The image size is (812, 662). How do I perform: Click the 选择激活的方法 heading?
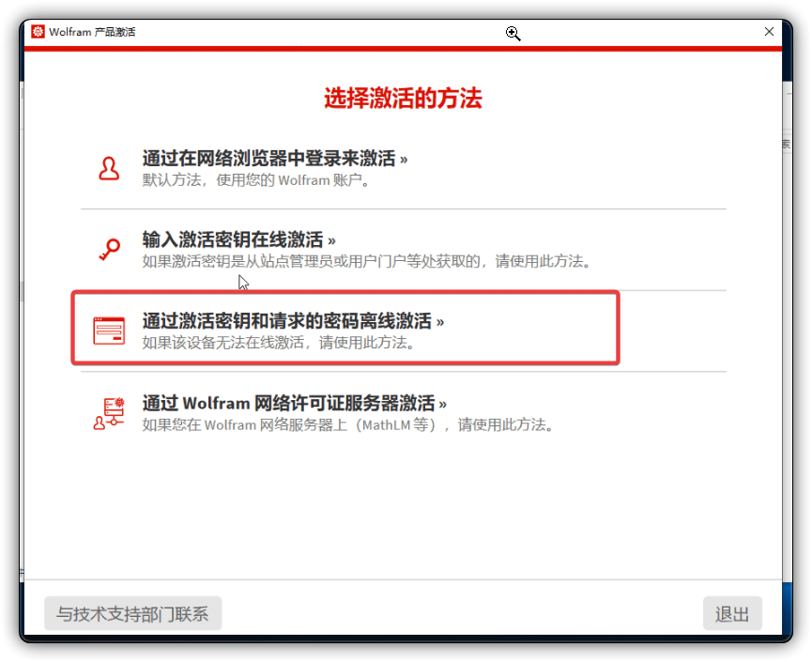[x=403, y=98]
